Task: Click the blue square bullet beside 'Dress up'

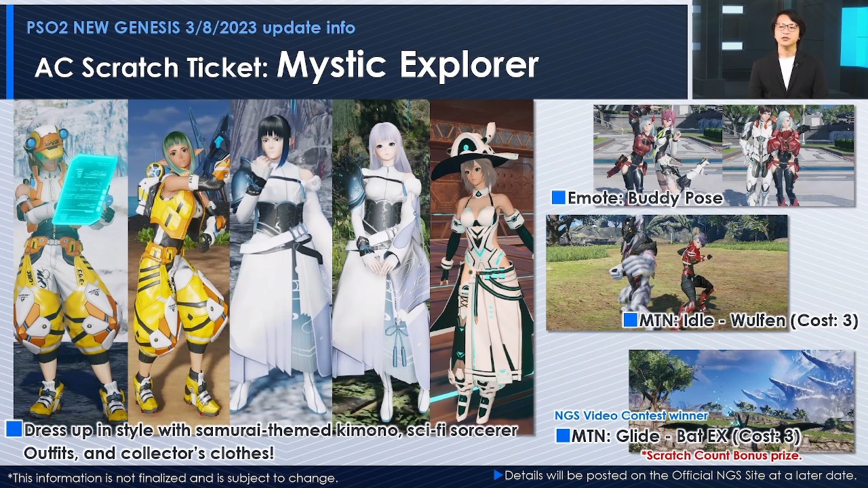Action: point(14,429)
